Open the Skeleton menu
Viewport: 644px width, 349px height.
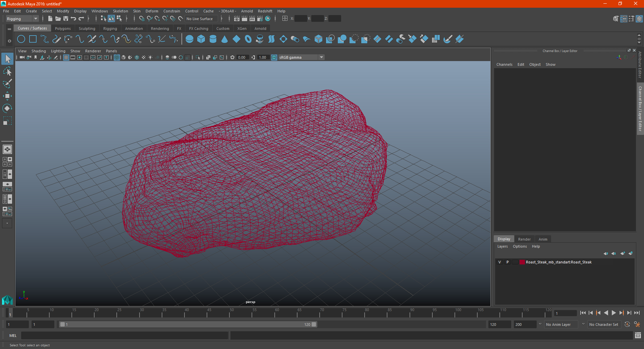pos(120,11)
